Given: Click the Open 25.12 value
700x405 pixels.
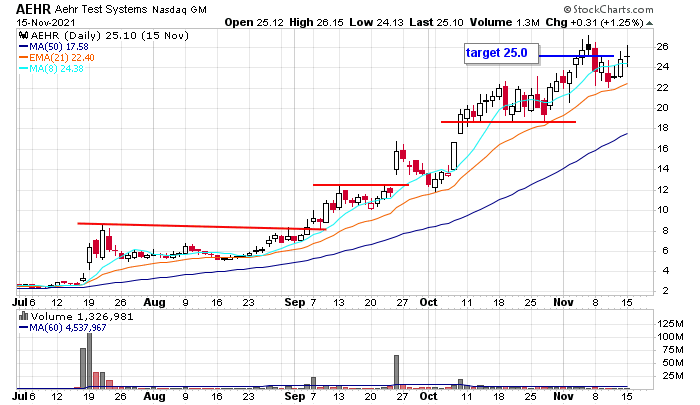Looking at the screenshot, I should tap(254, 22).
